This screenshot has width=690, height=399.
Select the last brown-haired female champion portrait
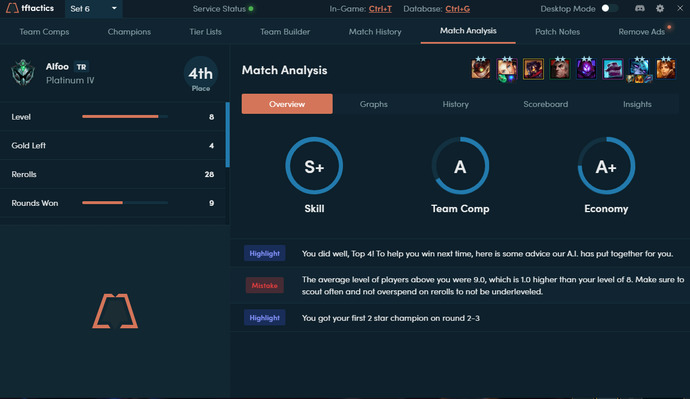[x=665, y=69]
